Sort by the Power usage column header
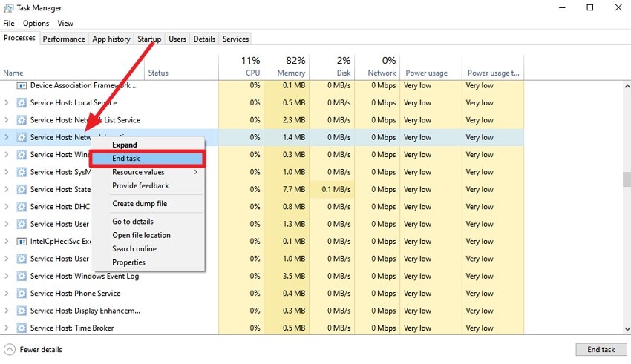 coord(431,67)
